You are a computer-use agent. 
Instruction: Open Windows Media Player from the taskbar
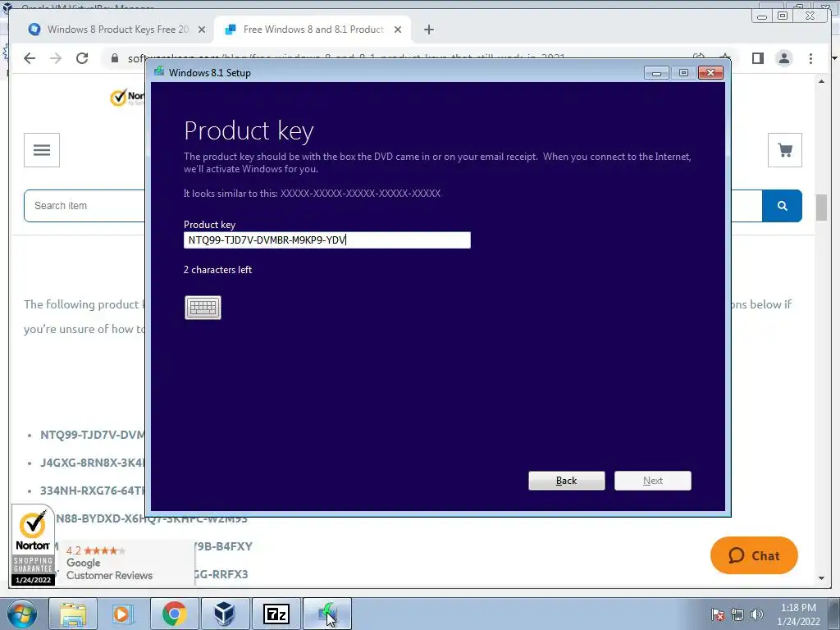click(x=121, y=614)
